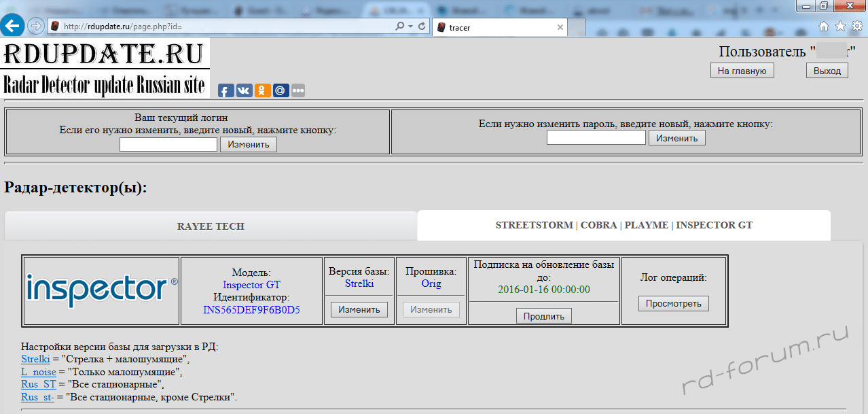Click the browser refresh icon
The image size is (868, 414).
tap(422, 27)
